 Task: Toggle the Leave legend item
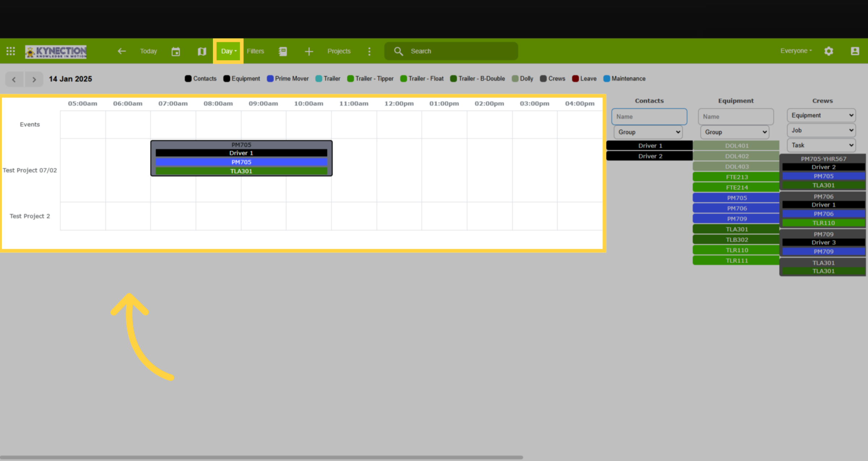(584, 79)
